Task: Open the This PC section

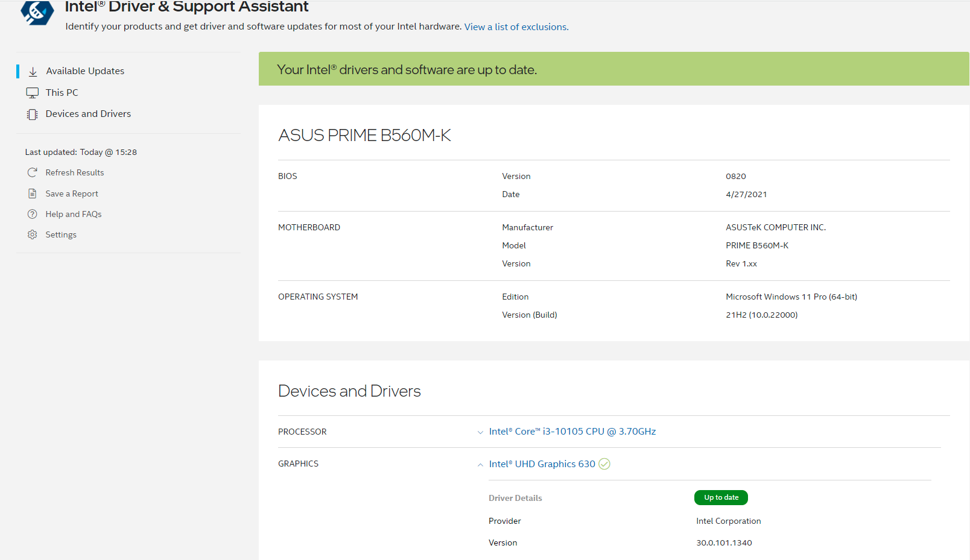Action: pos(62,93)
